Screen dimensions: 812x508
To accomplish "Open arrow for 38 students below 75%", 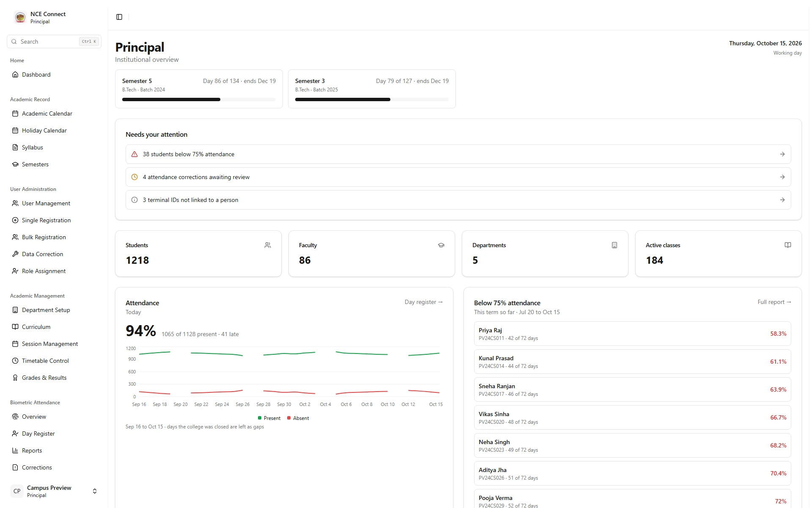I will click(782, 154).
